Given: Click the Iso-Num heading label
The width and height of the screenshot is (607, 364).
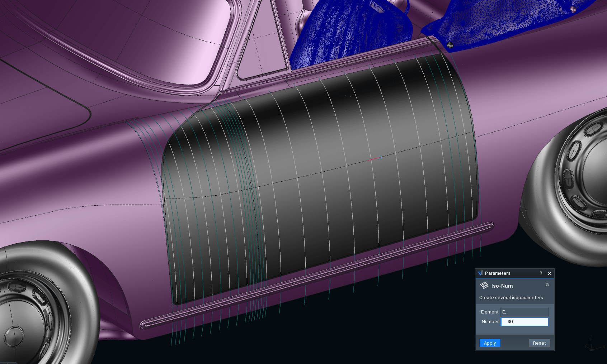Looking at the screenshot, I should tap(502, 286).
